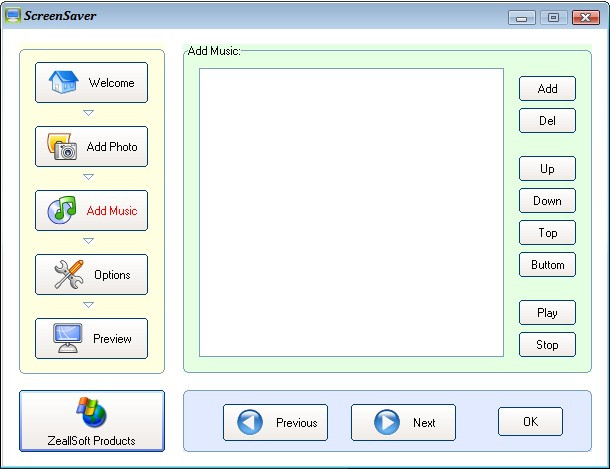Open the Welcome step
Viewport: 610px width, 469px height.
tap(91, 82)
